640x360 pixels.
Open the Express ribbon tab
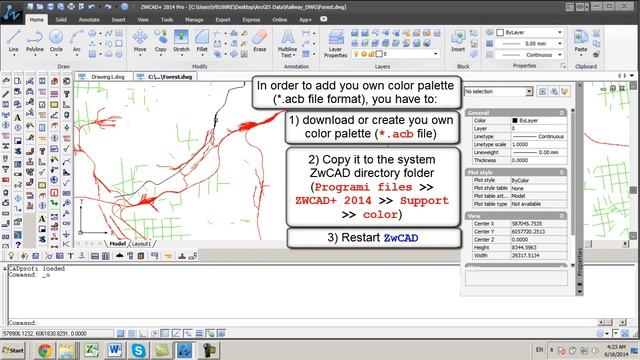251,19
